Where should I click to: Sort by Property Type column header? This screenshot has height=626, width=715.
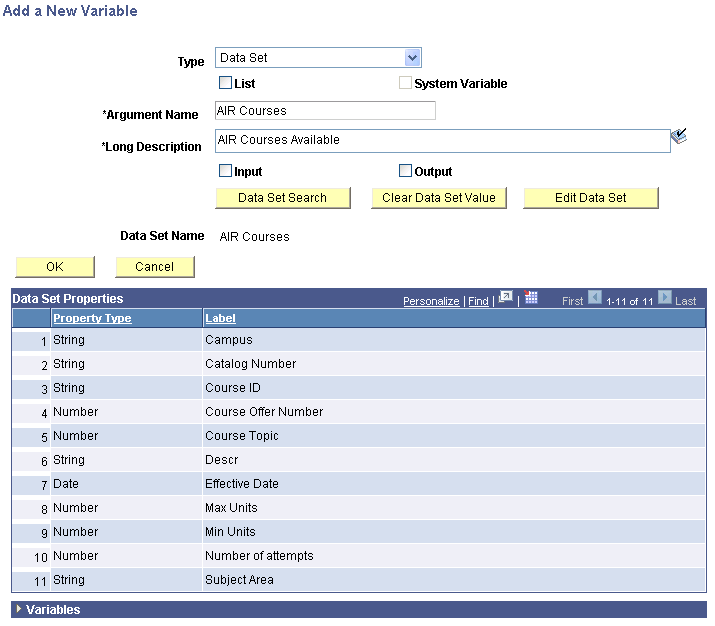tap(92, 318)
